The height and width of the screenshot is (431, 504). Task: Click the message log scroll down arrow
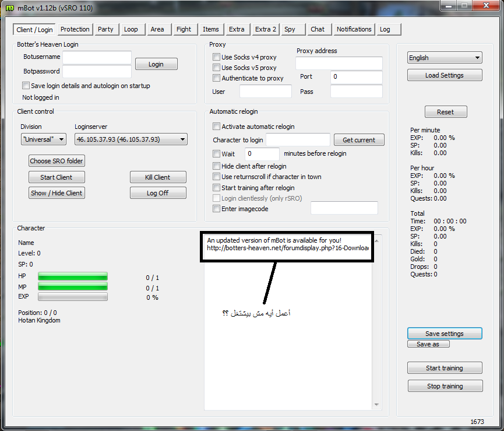point(377,405)
